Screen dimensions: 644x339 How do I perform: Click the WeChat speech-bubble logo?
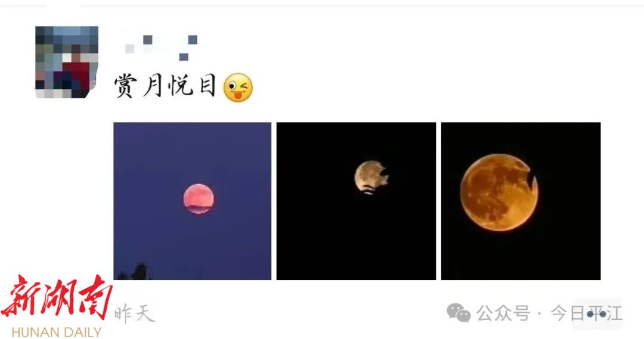pos(459,313)
